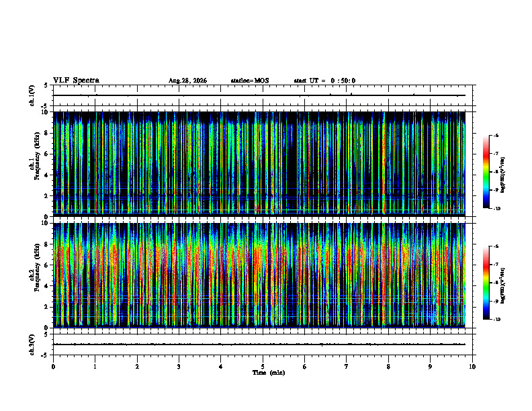The width and height of the screenshot is (532, 411).
Task: Click the ch.1 voltage waveform trace line
Action: pyautogui.click(x=259, y=95)
